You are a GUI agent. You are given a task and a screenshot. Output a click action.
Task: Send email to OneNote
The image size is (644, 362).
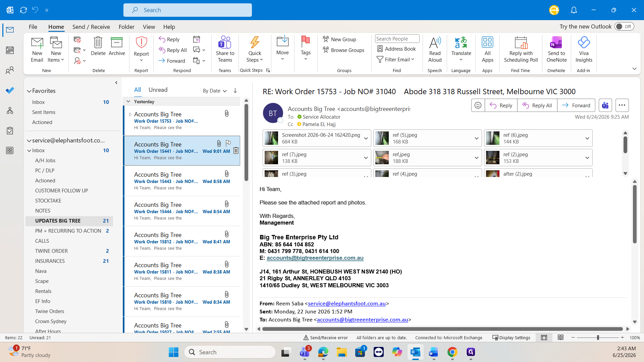pos(556,49)
